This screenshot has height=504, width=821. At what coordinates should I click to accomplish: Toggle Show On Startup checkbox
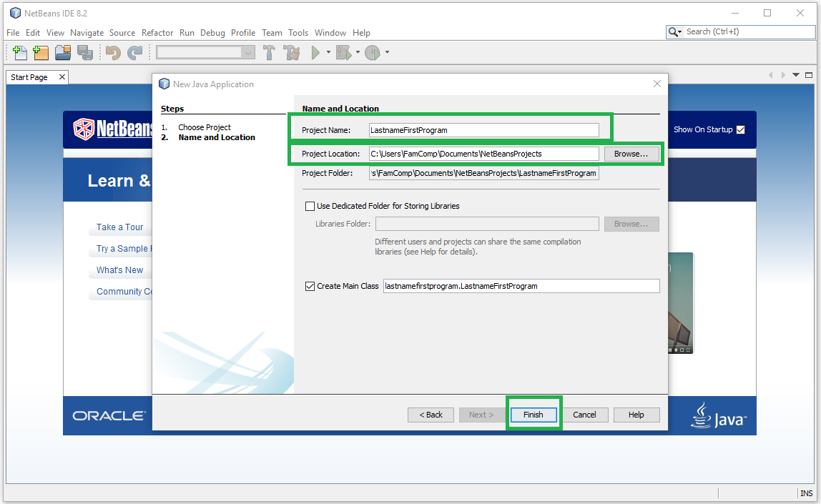click(x=740, y=130)
